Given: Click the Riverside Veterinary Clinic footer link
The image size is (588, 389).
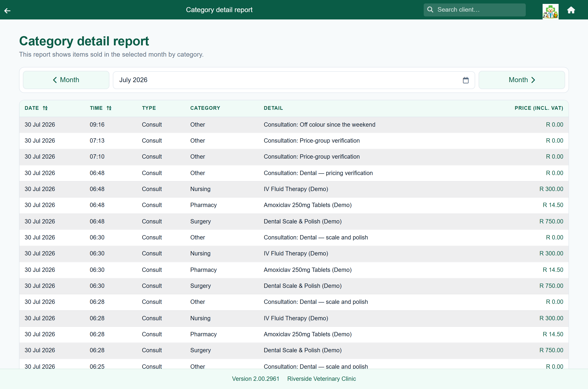Looking at the screenshot, I should [x=321, y=379].
